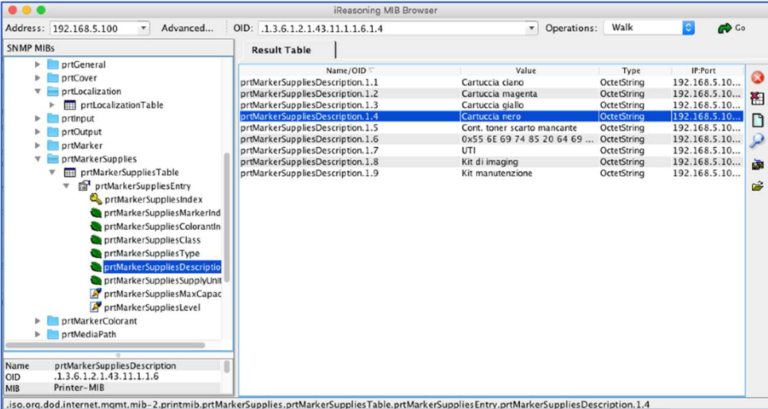
Task: Select the prtMarkerSuppliesIndex key node
Action: coord(148,199)
